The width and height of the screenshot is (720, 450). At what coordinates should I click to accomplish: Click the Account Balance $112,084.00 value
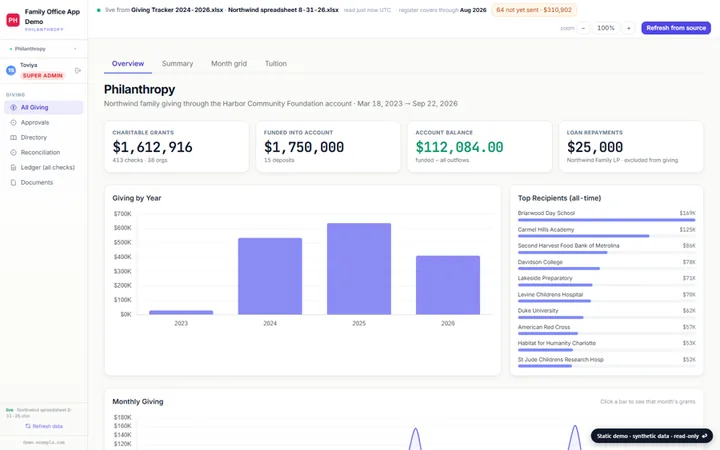tap(459, 147)
